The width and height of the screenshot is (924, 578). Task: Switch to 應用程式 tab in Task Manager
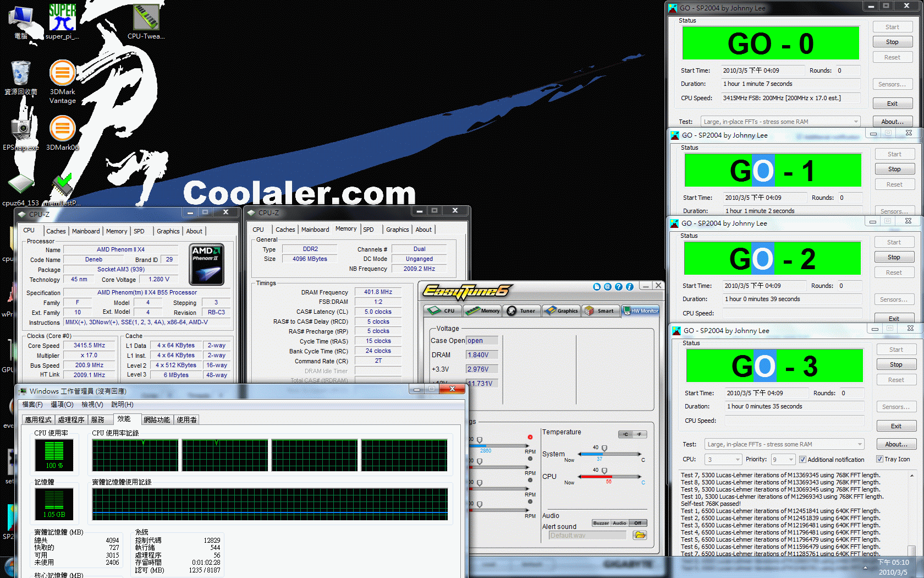[38, 419]
